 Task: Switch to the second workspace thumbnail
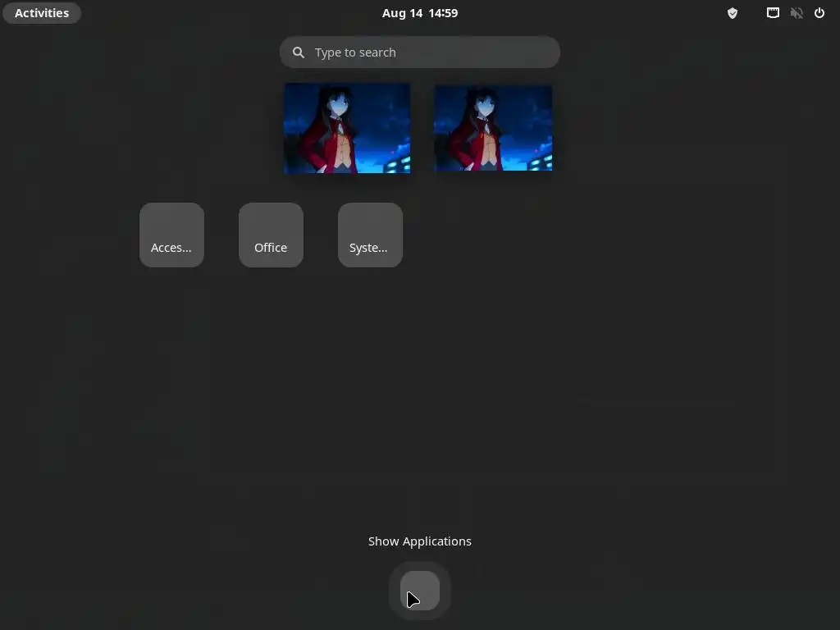click(x=493, y=128)
